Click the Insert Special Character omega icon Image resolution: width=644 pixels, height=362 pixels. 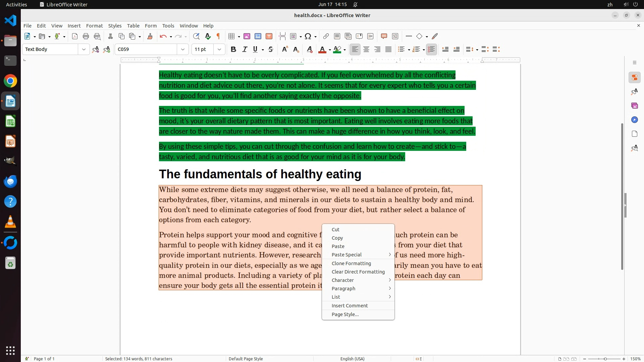[x=308, y=36]
